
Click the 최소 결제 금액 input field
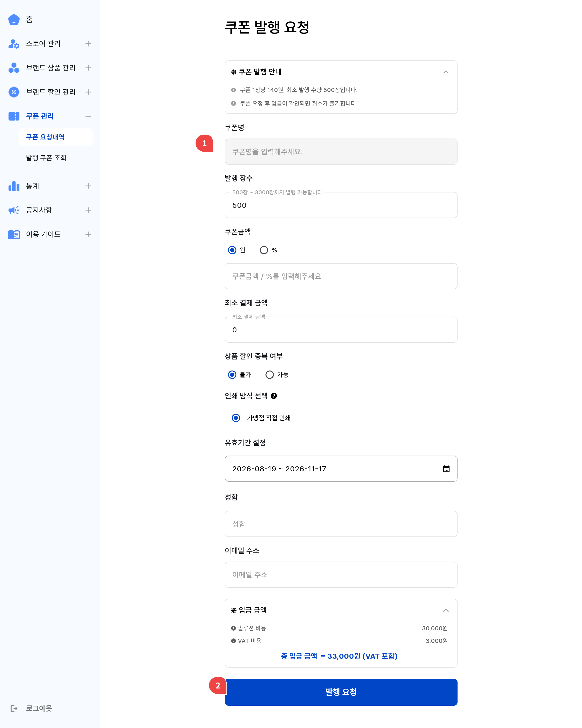[341, 330]
